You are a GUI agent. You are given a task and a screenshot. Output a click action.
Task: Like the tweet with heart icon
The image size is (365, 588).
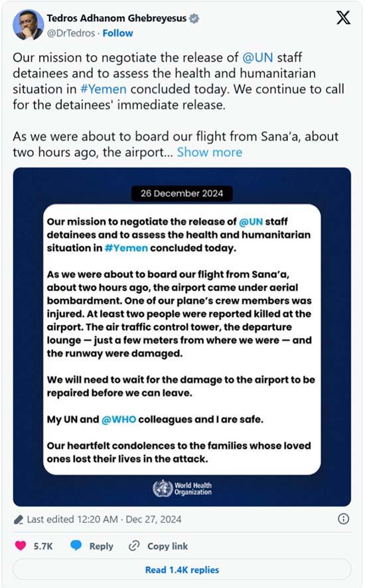(21, 545)
